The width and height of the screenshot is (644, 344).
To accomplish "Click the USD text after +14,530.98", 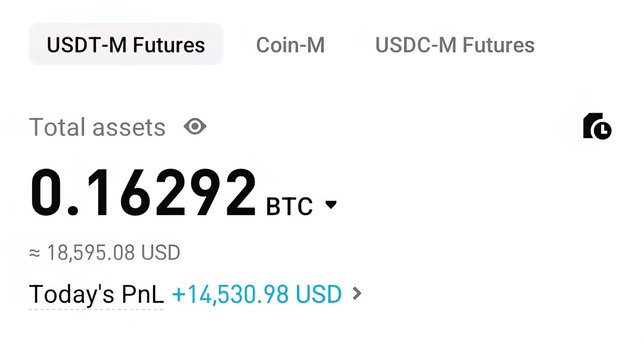I will (x=319, y=294).
